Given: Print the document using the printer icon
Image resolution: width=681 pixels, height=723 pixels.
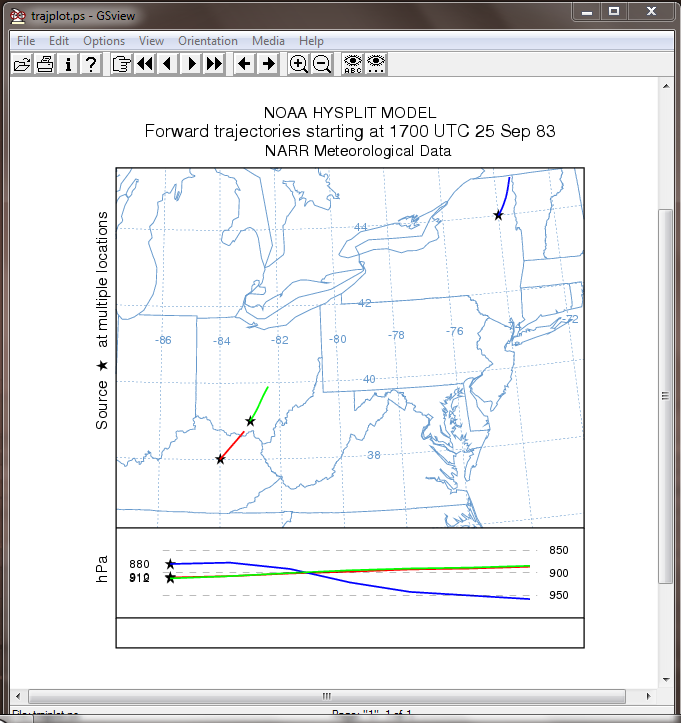Looking at the screenshot, I should click(45, 64).
